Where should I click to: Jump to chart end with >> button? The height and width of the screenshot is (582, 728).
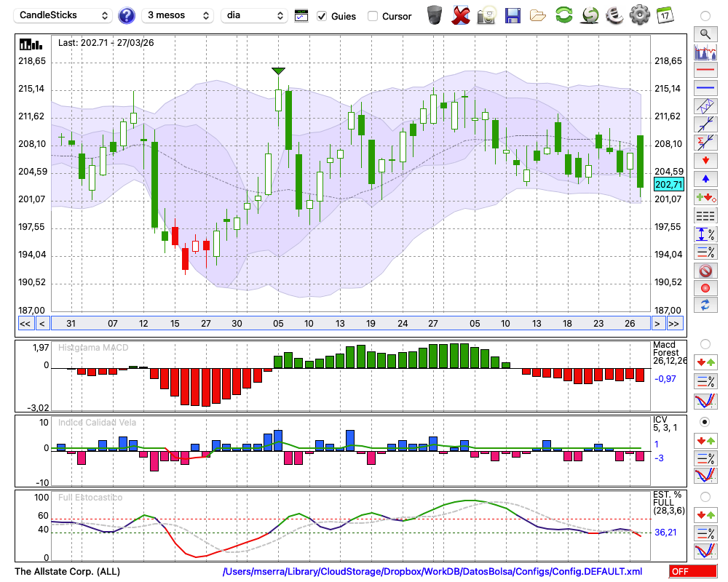(x=675, y=324)
